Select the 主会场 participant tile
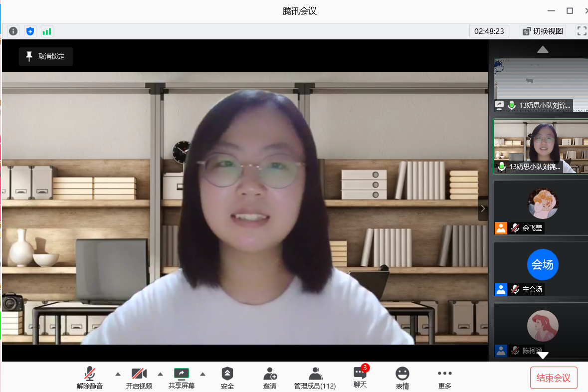The width and height of the screenshot is (588, 392). [x=541, y=269]
